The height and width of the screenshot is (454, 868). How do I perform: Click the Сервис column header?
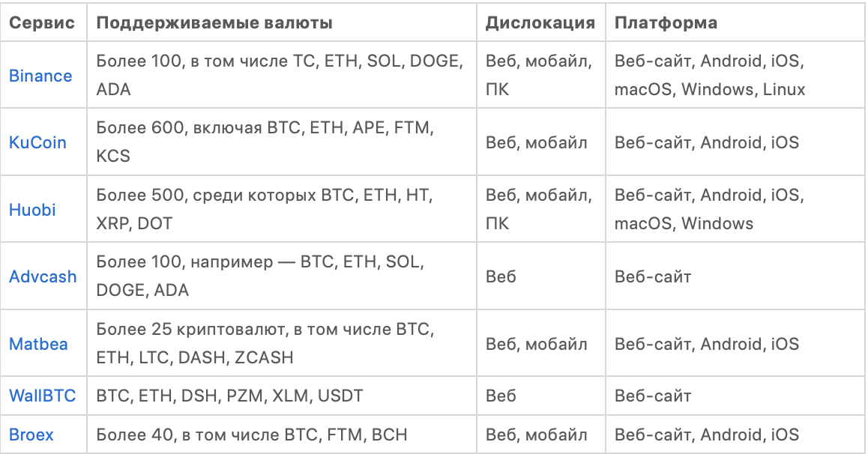tap(42, 22)
